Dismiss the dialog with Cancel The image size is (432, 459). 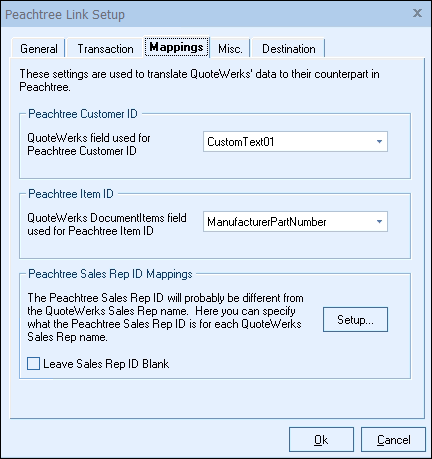pyautogui.click(x=393, y=440)
